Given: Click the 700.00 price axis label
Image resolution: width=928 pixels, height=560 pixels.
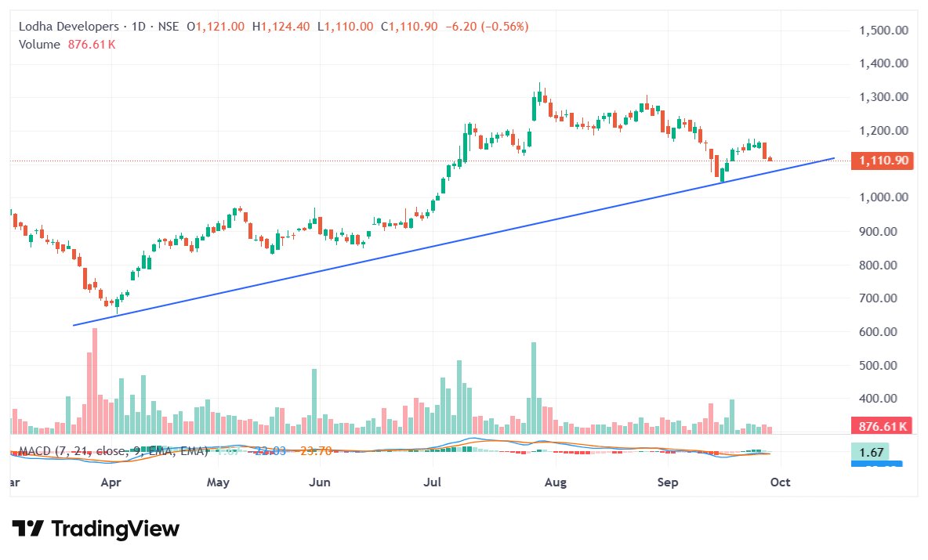Looking at the screenshot, I should coord(879,298).
